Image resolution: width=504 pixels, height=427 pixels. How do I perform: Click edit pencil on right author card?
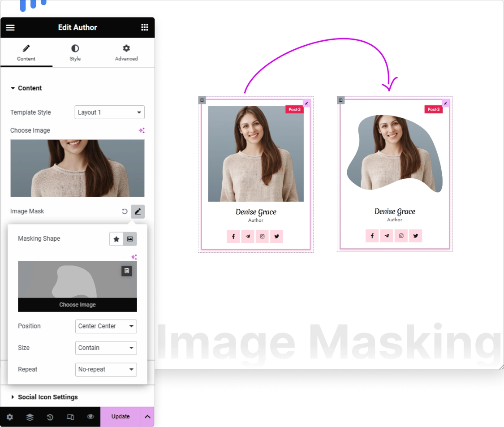(445, 103)
